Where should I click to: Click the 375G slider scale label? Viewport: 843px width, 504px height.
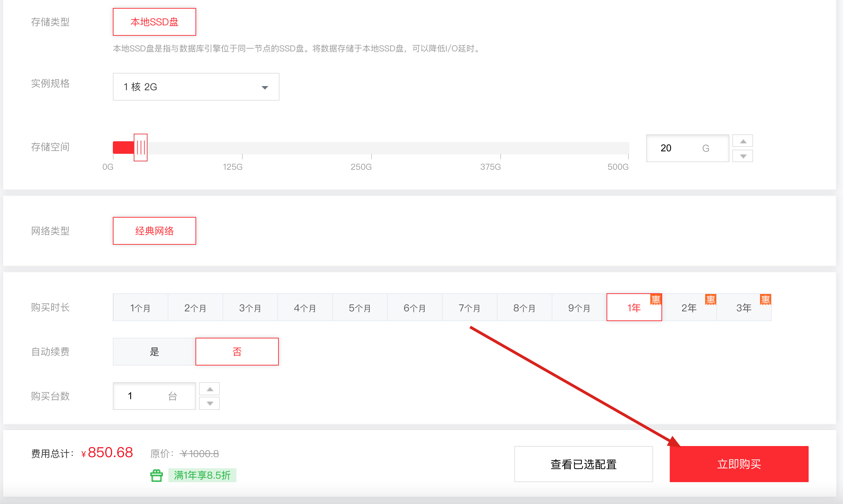coord(491,167)
